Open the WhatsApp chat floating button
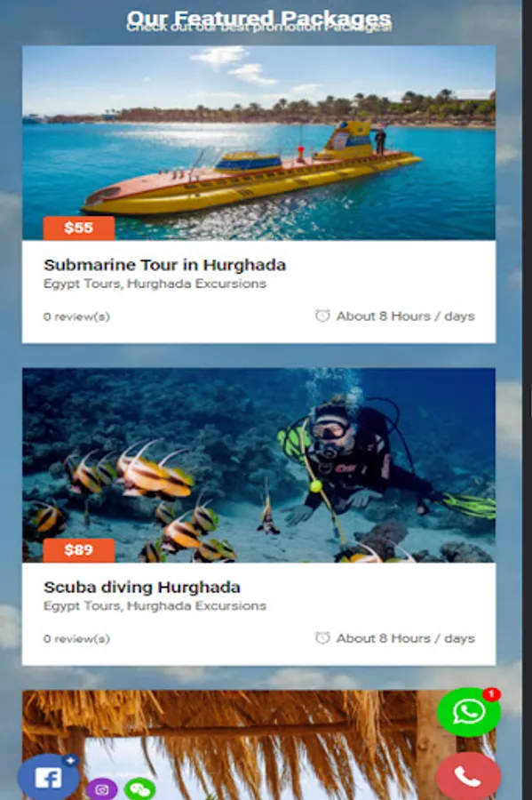Image resolution: width=532 pixels, height=800 pixels. 469,712
